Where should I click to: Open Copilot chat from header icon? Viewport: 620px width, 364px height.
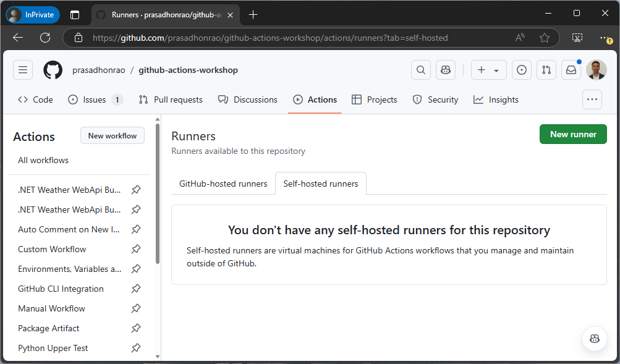446,70
